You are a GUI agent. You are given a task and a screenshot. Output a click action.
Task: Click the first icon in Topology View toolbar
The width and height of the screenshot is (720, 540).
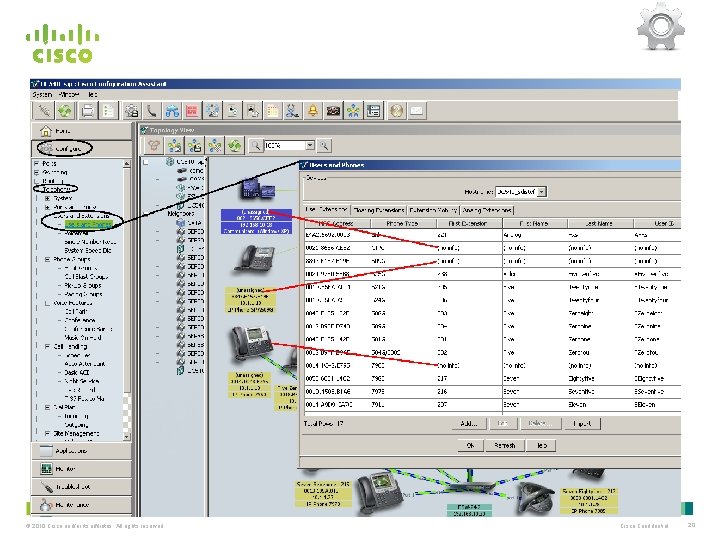coord(154,146)
